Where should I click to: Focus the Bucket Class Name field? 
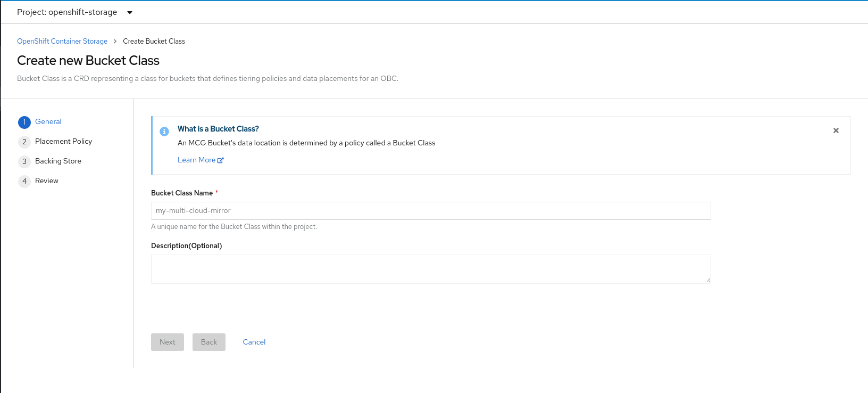[431, 210]
